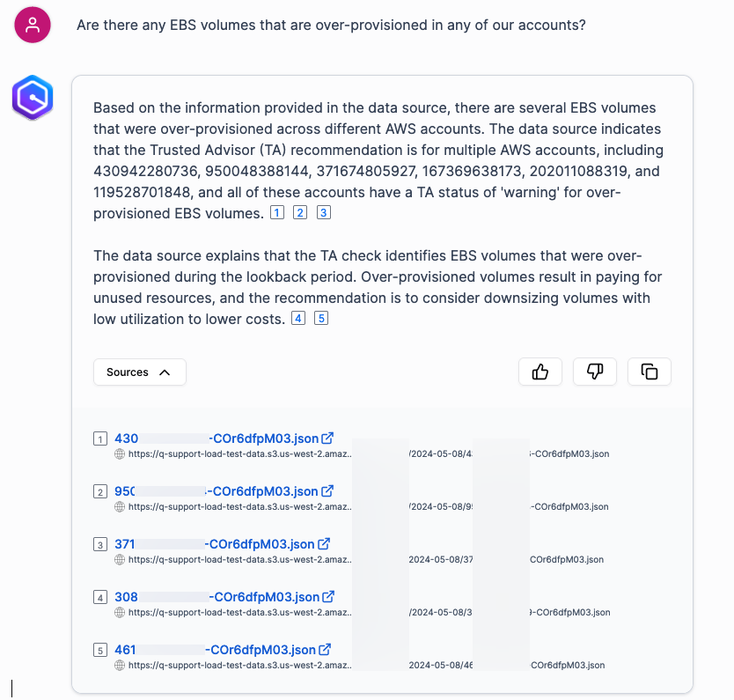This screenshot has height=700, width=734.
Task: Click citation badge 5 after the cost sentence
Action: tap(321, 318)
